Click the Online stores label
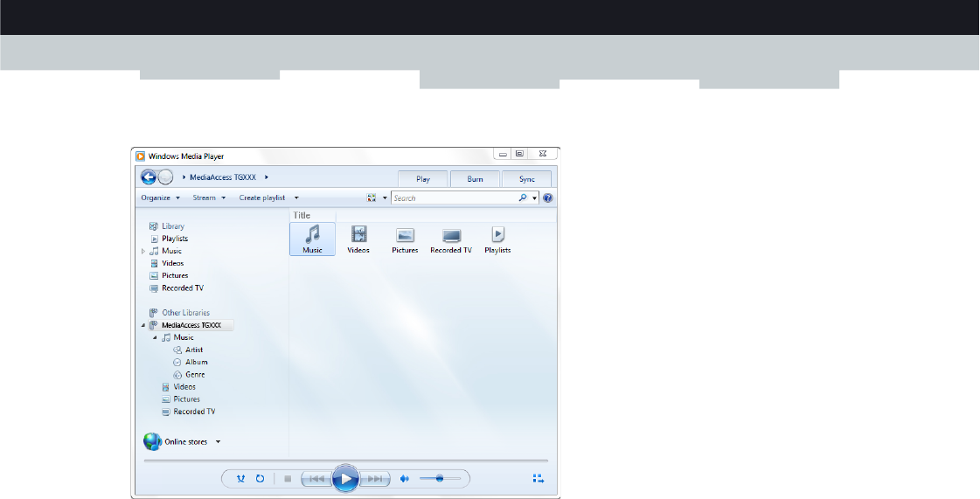980x499 pixels. tap(185, 441)
